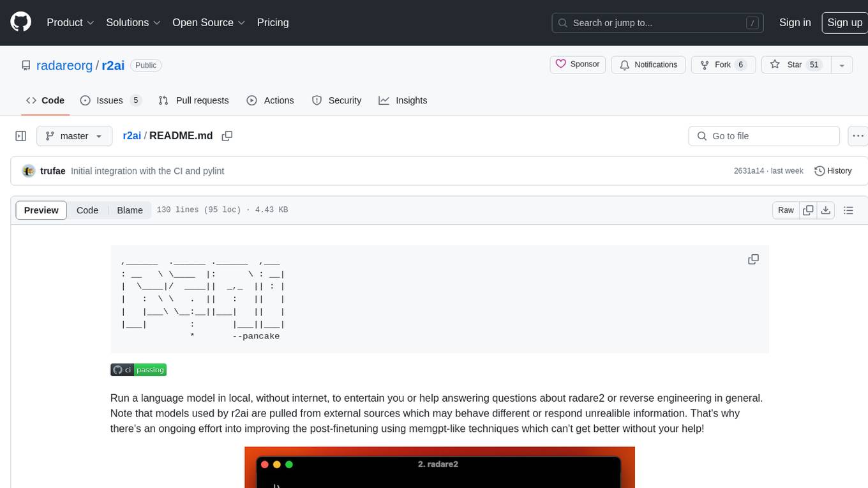Click trufae's avatar image
The width and height of the screenshot is (868, 488).
[x=28, y=171]
